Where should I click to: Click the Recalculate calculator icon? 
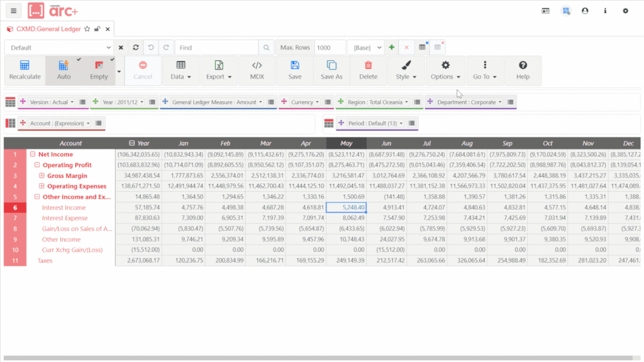click(25, 65)
